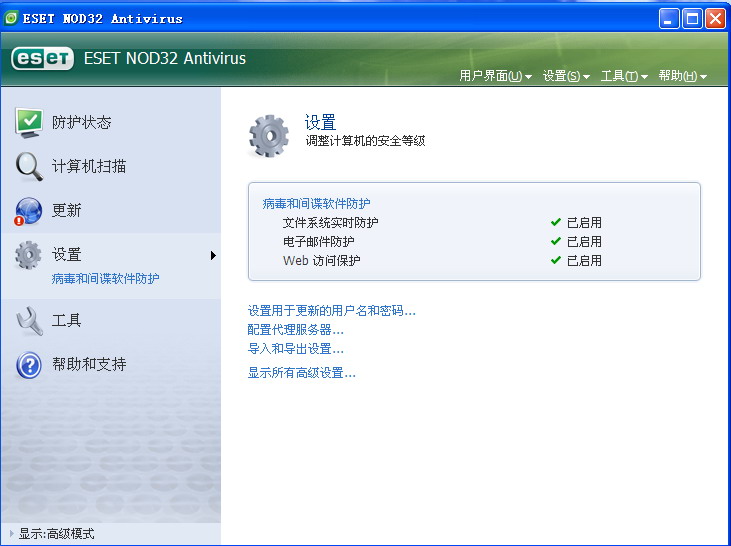731x546 pixels.
Task: Click the gear icon next to 设置 in sidebar
Action: [28, 255]
